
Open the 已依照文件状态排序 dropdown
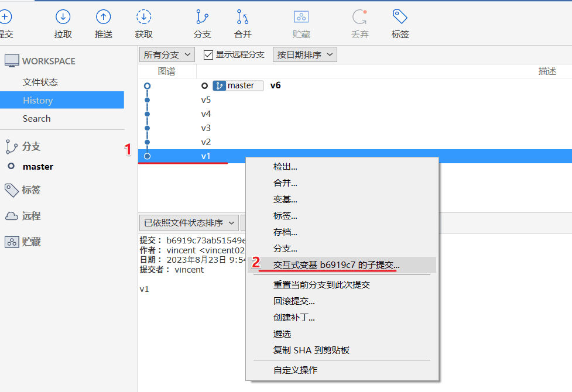click(x=189, y=223)
